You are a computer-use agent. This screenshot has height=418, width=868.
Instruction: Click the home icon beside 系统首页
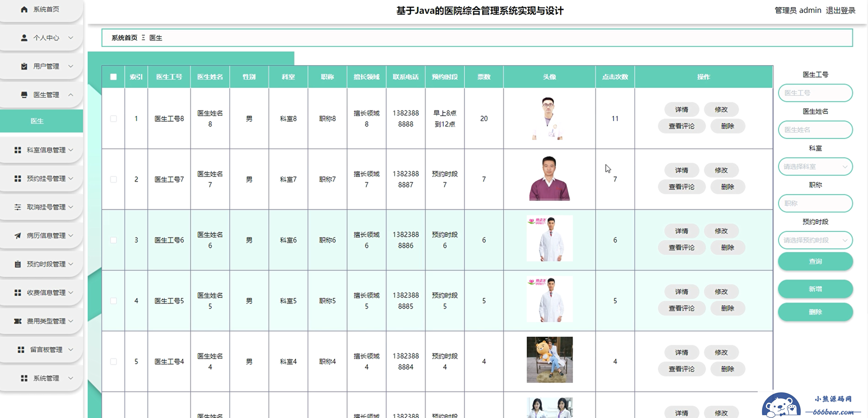tap(24, 10)
